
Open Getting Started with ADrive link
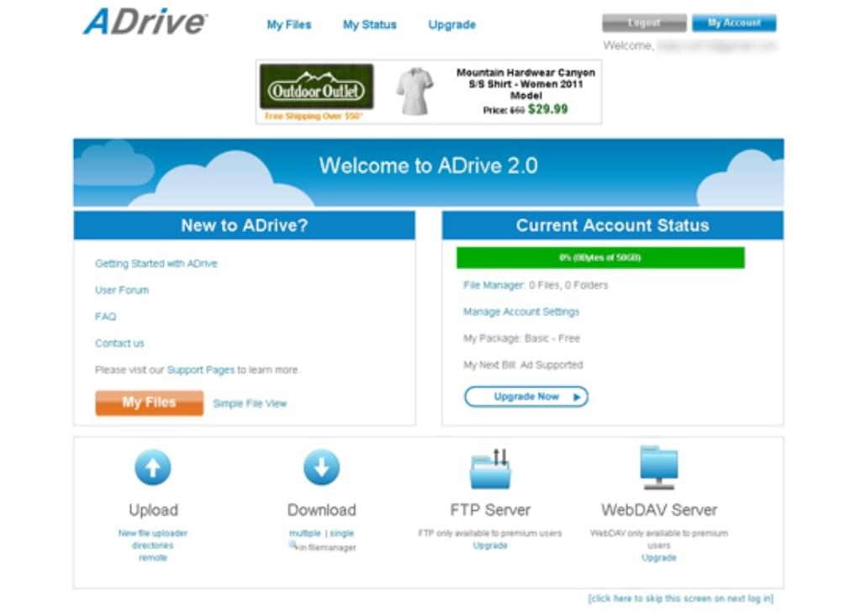[156, 264]
